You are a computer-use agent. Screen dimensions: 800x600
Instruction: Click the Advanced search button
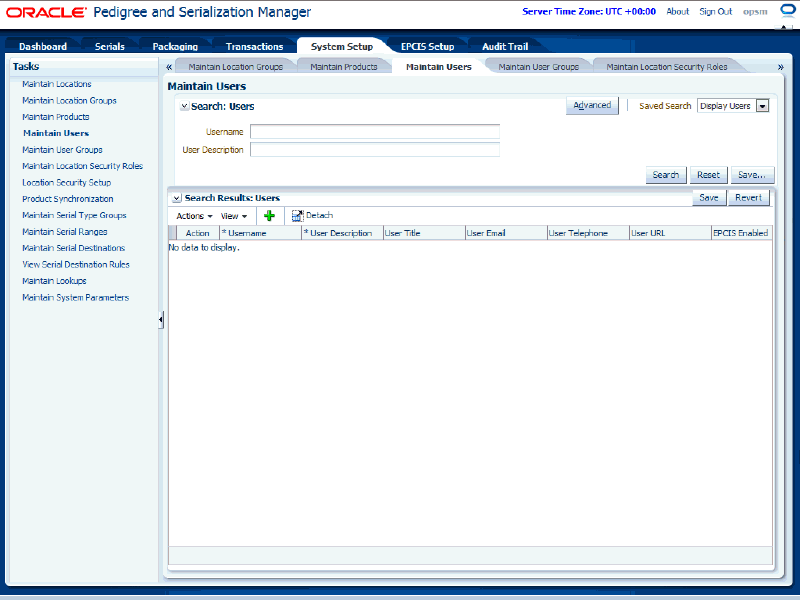[592, 106]
